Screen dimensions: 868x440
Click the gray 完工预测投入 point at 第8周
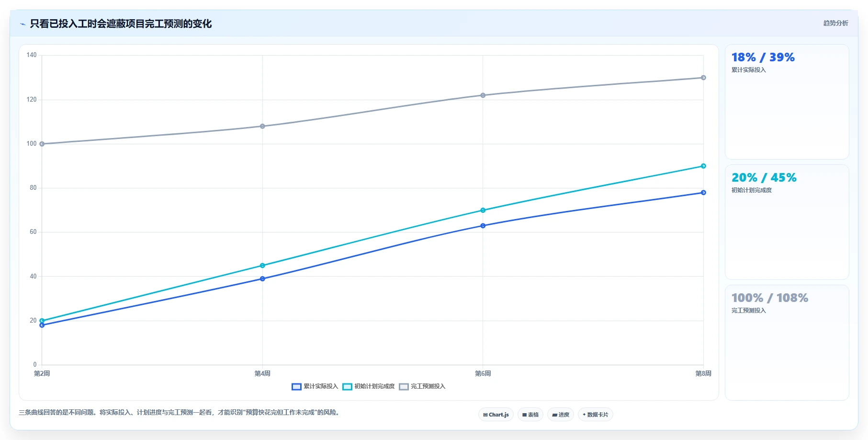tap(703, 78)
